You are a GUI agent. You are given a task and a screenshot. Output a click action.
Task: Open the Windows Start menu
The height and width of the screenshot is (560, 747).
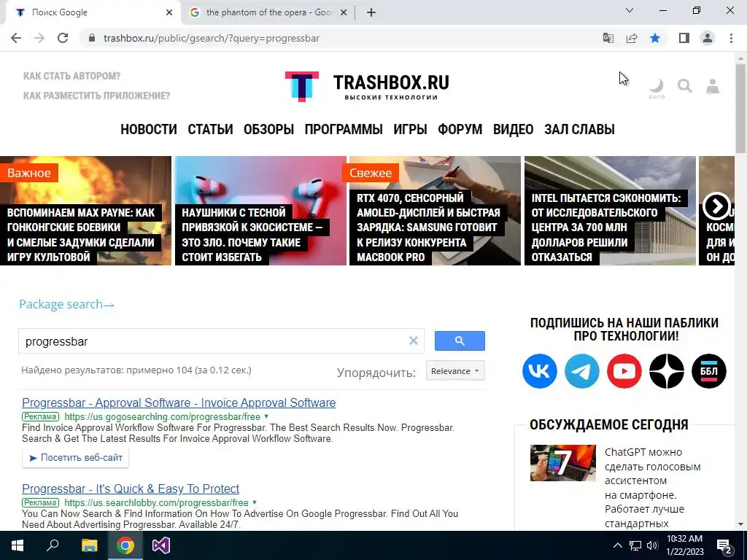coord(18,545)
